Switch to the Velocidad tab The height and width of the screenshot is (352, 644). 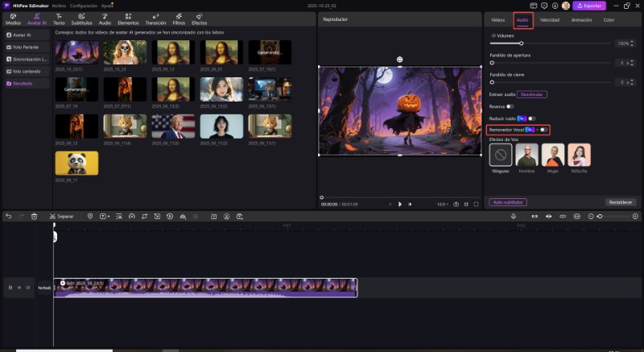pyautogui.click(x=550, y=19)
